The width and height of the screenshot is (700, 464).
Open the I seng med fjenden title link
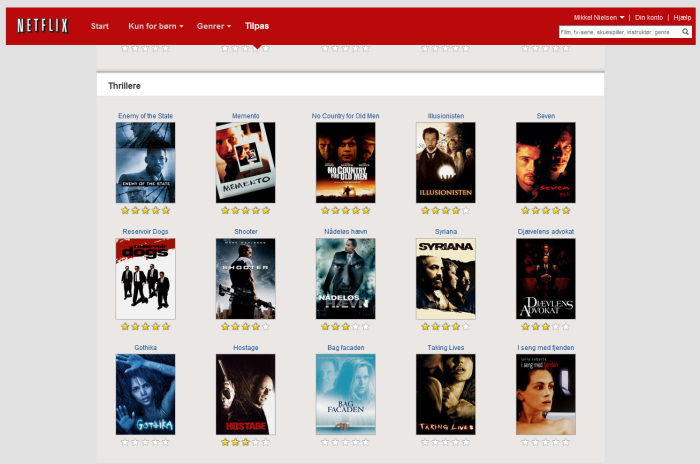tap(546, 347)
